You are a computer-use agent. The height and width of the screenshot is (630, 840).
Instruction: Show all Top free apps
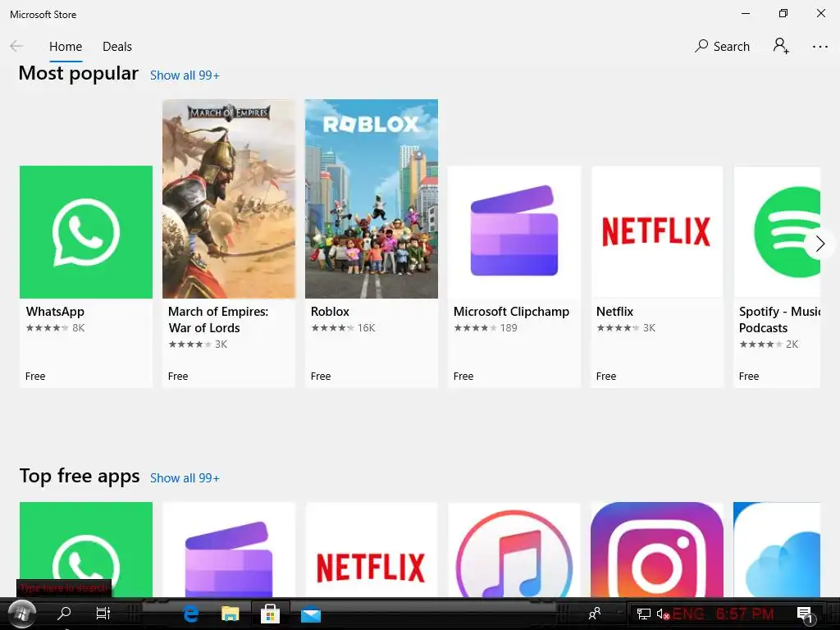185,478
